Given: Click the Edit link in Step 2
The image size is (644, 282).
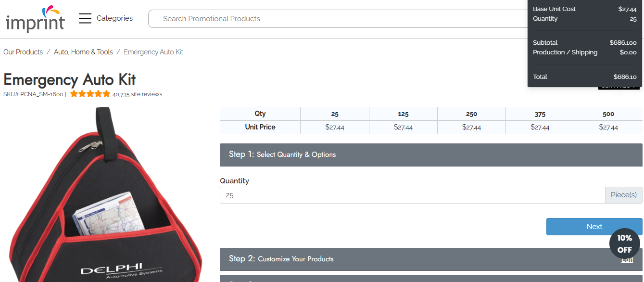Looking at the screenshot, I should click(627, 260).
